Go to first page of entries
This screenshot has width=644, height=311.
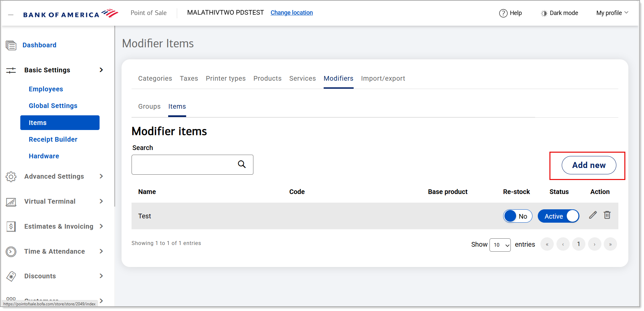(x=547, y=244)
